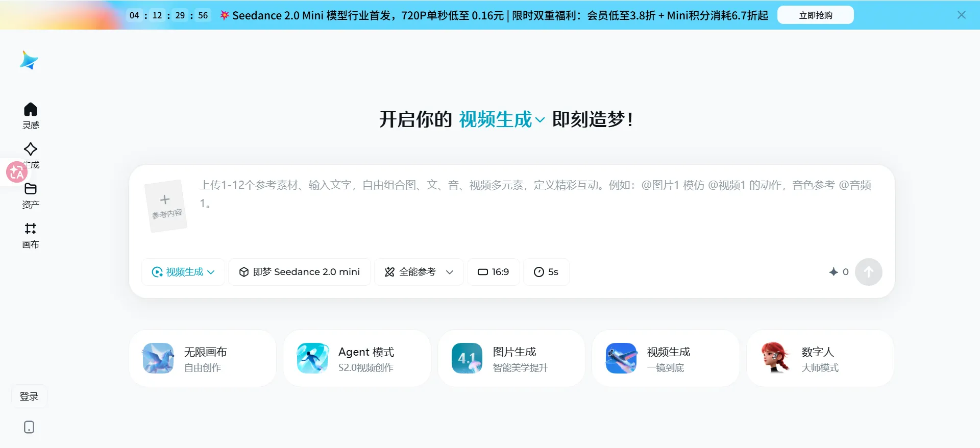This screenshot has height=448, width=980.
Task: Open the 图片生成 4.1 card
Action: 511,358
